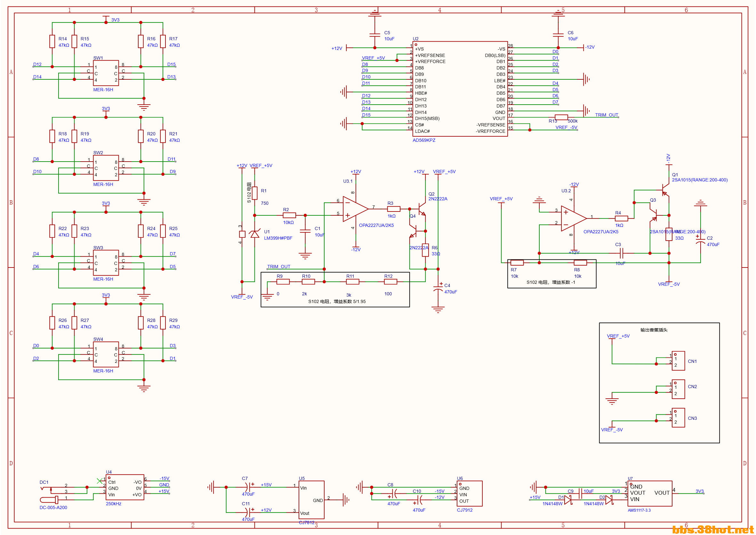Viewport: 756px width, 535px height.
Task: Select the U3.2 op-amp triangle symbol
Action: 574,219
